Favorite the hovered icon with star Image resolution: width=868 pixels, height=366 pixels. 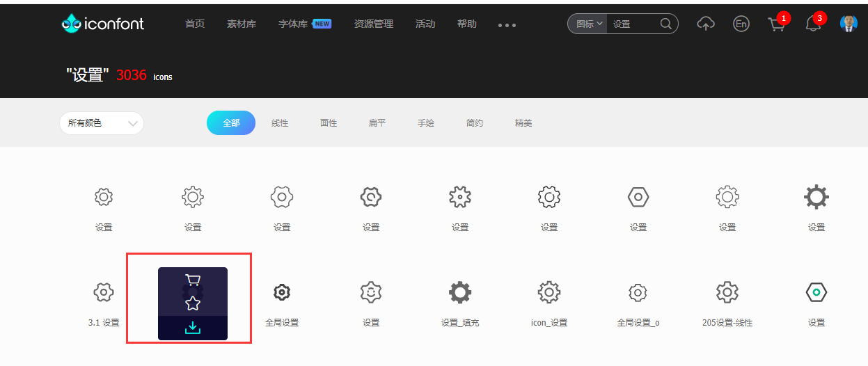[193, 303]
